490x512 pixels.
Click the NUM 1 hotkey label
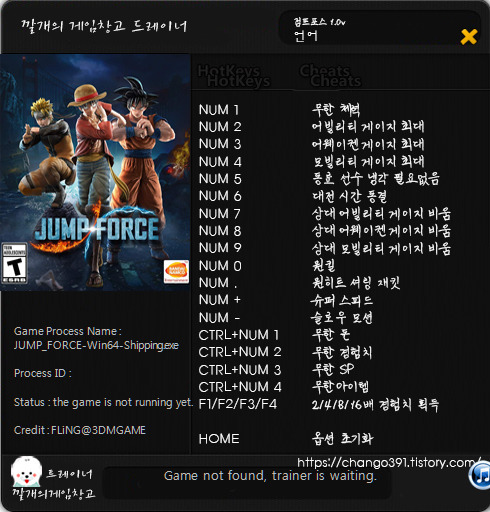tap(219, 110)
